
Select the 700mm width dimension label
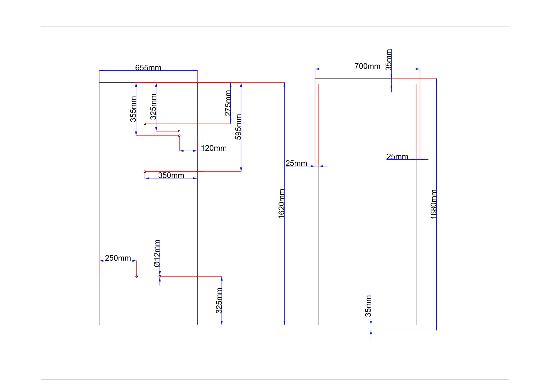tap(367, 66)
